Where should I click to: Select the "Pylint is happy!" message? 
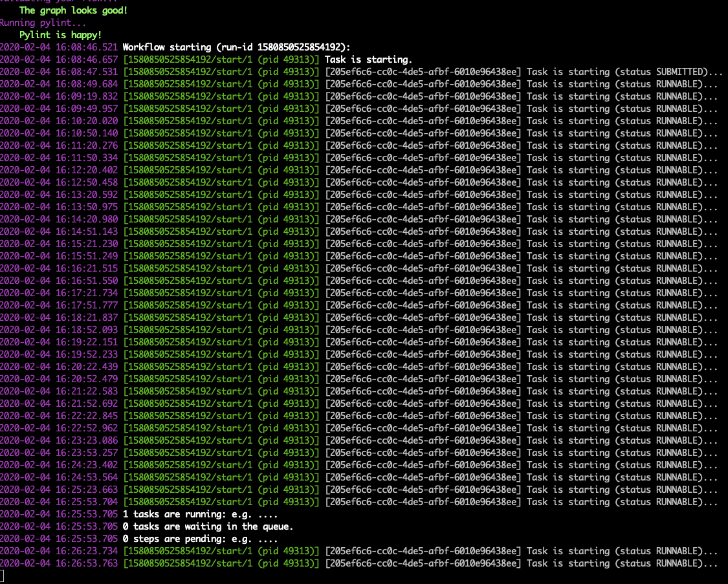60,35
